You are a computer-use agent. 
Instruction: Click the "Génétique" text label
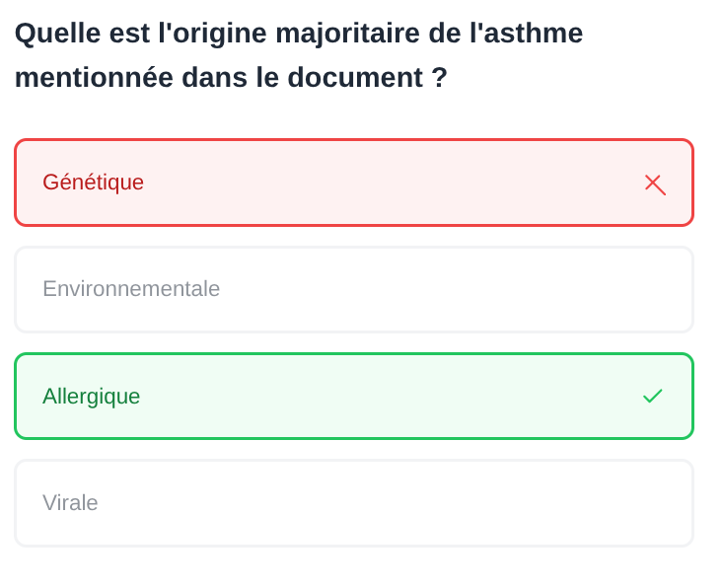pos(93,183)
